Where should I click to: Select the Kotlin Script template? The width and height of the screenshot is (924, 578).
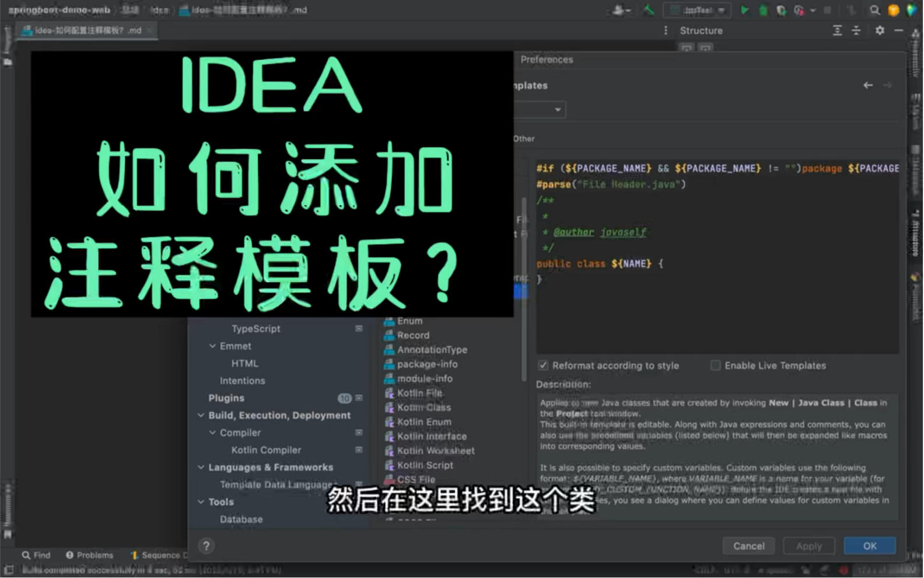coord(419,465)
